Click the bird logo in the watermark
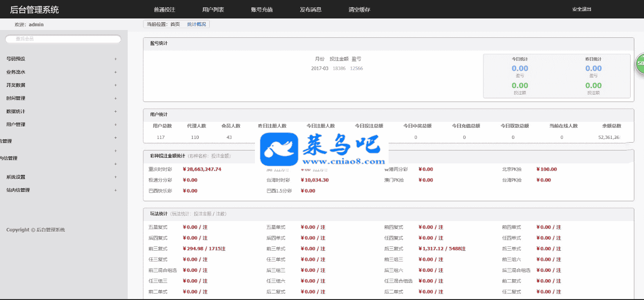The image size is (644, 300). (278, 149)
